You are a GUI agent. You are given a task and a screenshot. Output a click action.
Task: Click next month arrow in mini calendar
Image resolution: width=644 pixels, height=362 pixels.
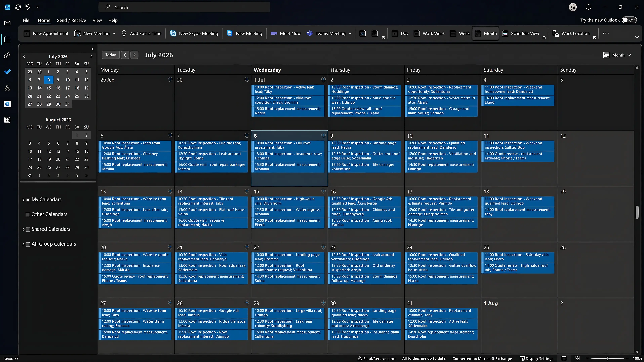(x=91, y=56)
